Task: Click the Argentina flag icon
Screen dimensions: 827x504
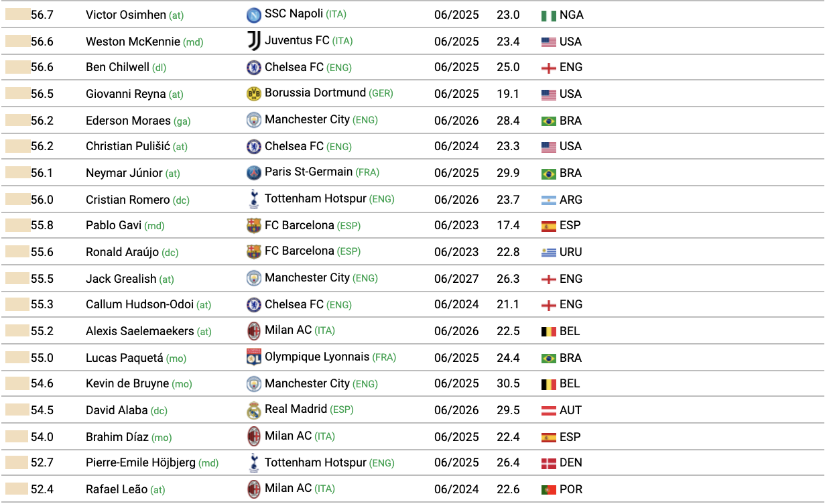Action: (x=549, y=200)
